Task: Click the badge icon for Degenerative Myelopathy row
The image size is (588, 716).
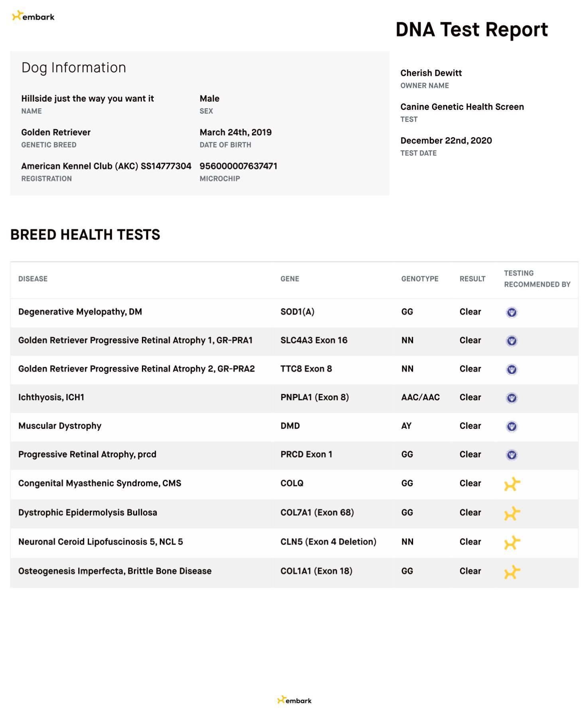Action: pos(512,312)
